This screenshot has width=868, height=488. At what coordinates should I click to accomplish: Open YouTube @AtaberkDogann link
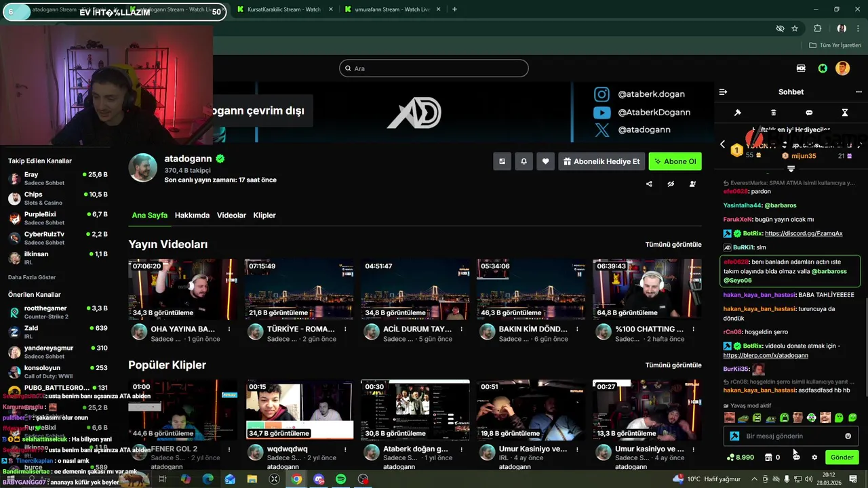642,113
